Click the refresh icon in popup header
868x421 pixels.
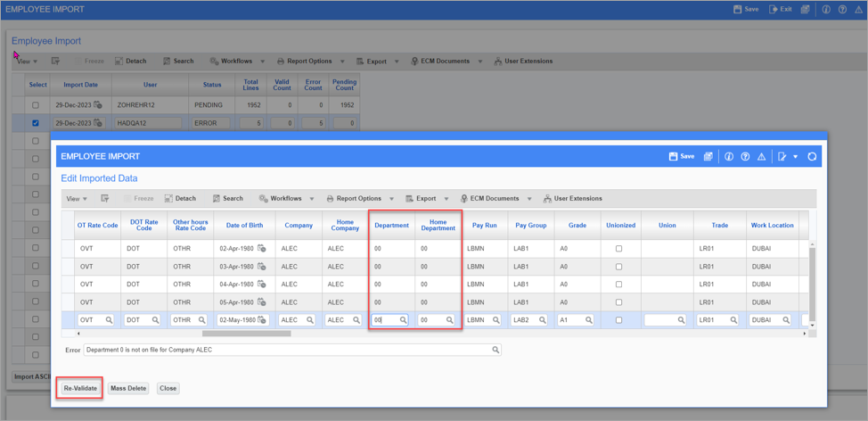pos(812,157)
